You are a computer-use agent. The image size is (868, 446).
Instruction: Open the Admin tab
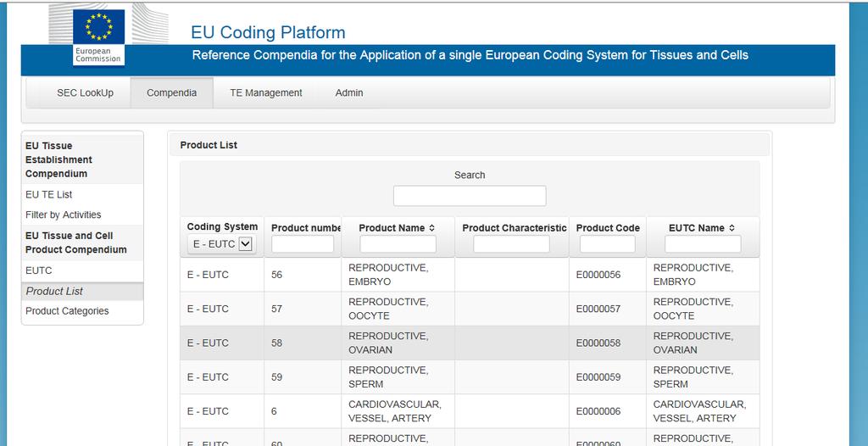click(349, 93)
